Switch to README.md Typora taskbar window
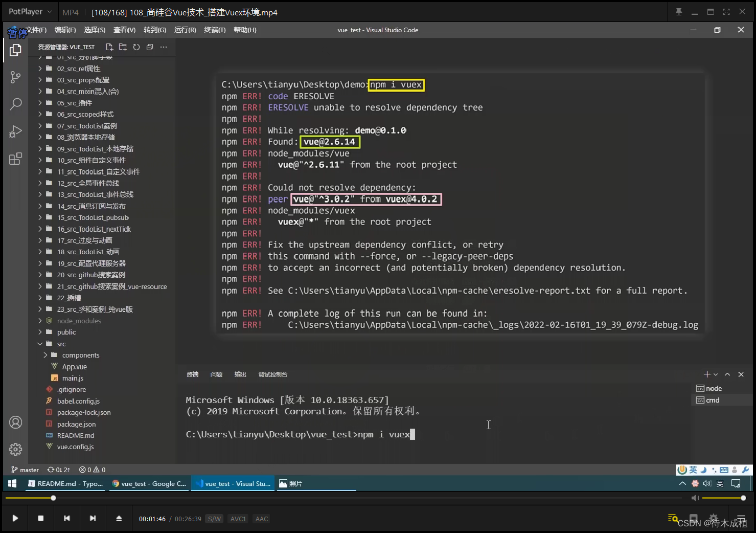 click(x=65, y=483)
